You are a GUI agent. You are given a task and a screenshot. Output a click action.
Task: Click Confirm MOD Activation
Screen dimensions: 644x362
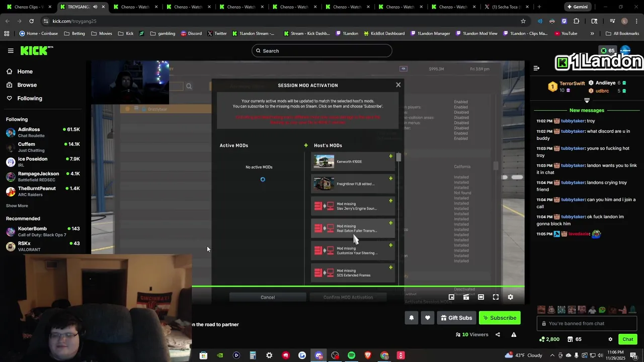(x=348, y=297)
